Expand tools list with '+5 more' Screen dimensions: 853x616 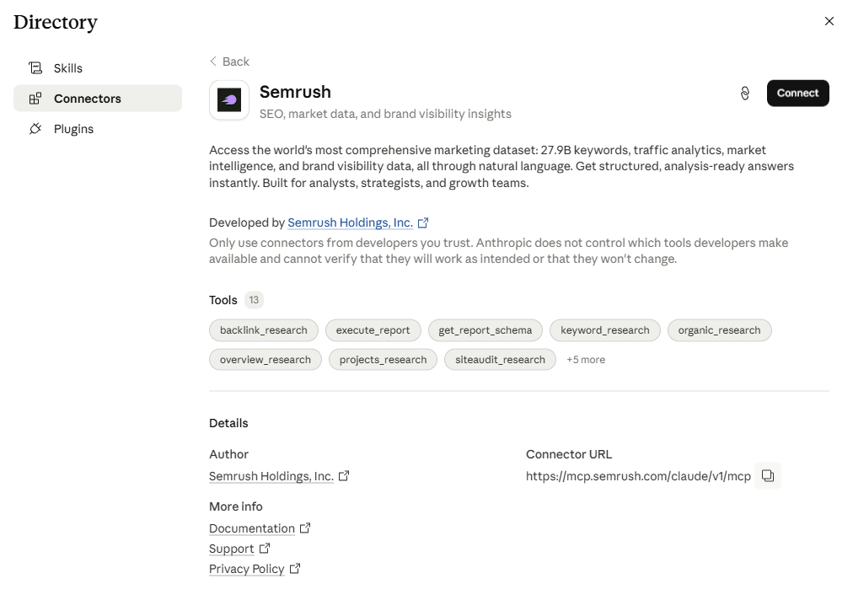point(586,359)
